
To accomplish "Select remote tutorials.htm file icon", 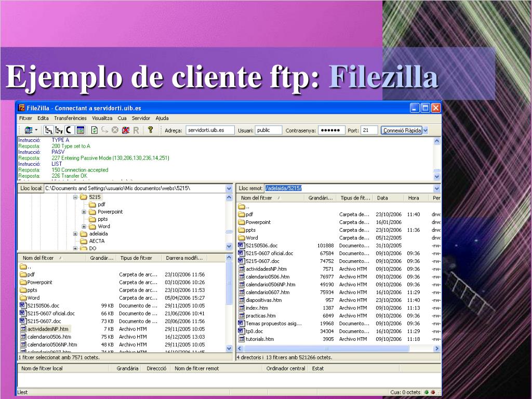I will 241,339.
